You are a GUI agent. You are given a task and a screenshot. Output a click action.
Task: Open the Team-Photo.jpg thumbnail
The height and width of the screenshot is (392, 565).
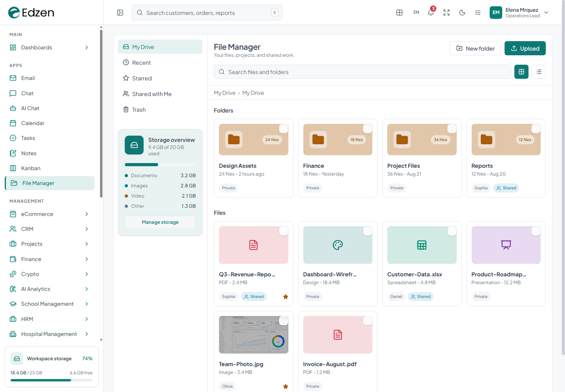253,335
